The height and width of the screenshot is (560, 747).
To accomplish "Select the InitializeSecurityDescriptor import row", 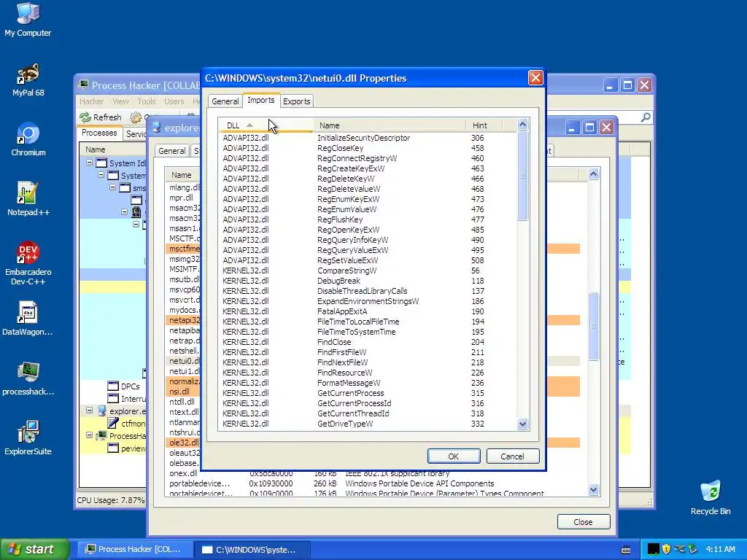I will click(368, 138).
